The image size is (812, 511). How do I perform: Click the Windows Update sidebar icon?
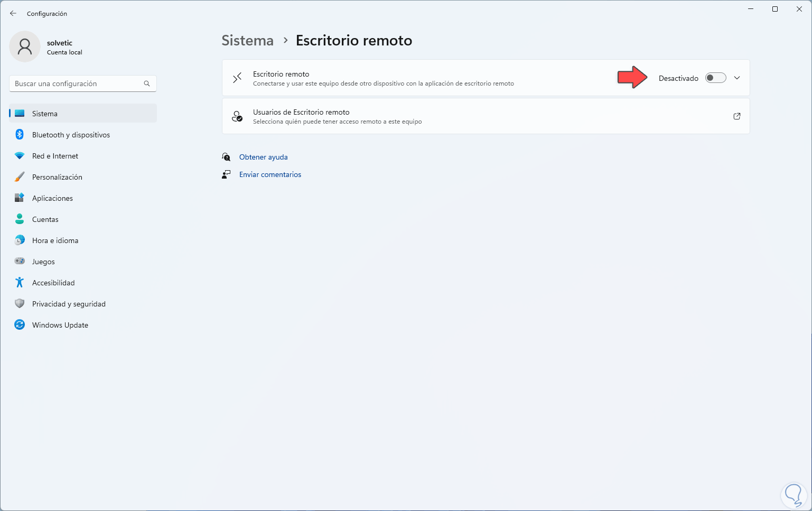pyautogui.click(x=20, y=325)
